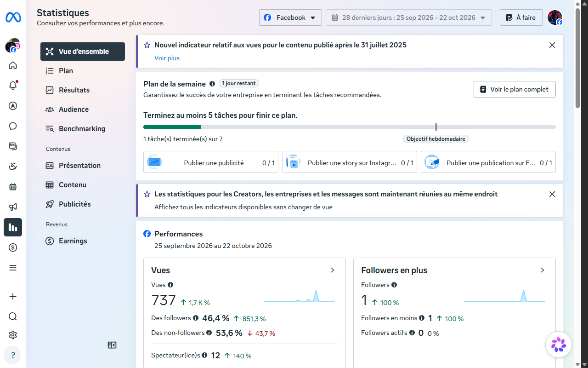Open the Facebook platform dropdown
The image size is (588, 368).
[x=290, y=17]
